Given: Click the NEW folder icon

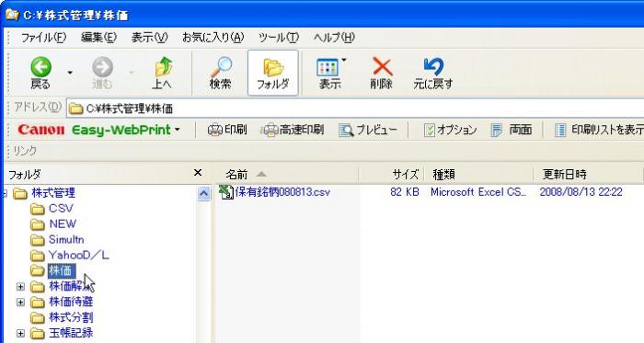Looking at the screenshot, I should tap(38, 225).
